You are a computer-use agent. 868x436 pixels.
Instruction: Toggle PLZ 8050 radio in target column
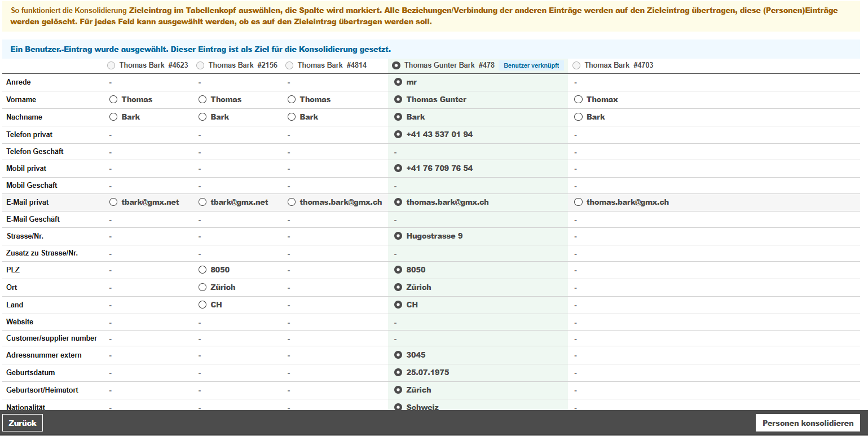pyautogui.click(x=398, y=270)
